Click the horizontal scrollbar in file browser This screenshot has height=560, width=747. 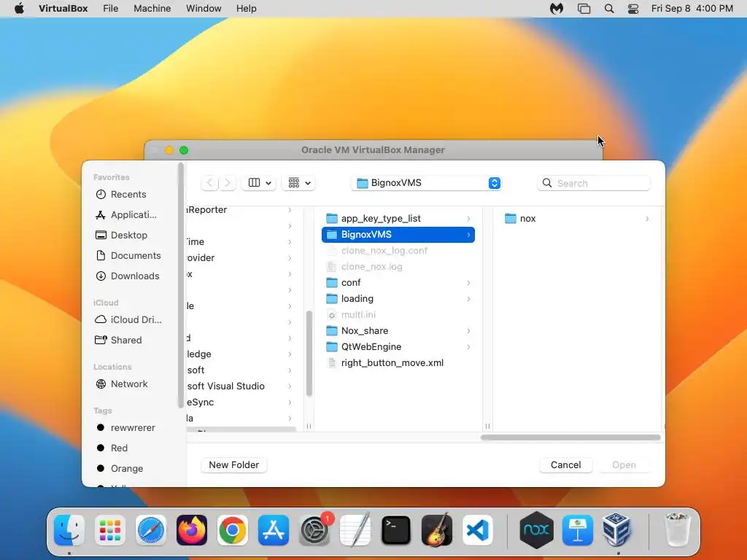pyautogui.click(x=570, y=437)
